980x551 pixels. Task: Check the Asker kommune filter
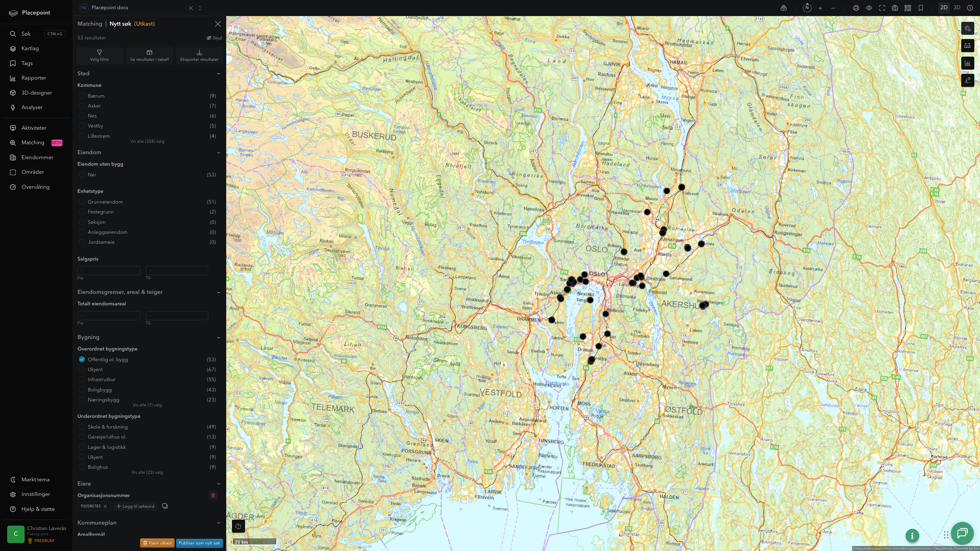[82, 106]
